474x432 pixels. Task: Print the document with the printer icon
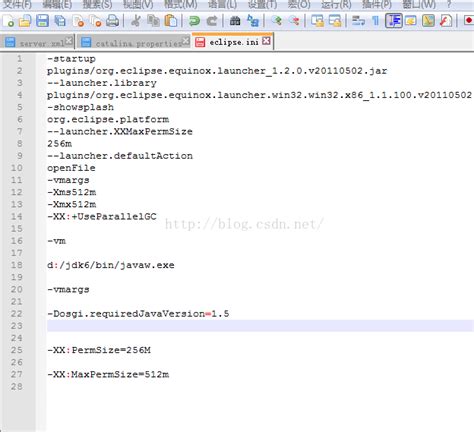click(113, 21)
